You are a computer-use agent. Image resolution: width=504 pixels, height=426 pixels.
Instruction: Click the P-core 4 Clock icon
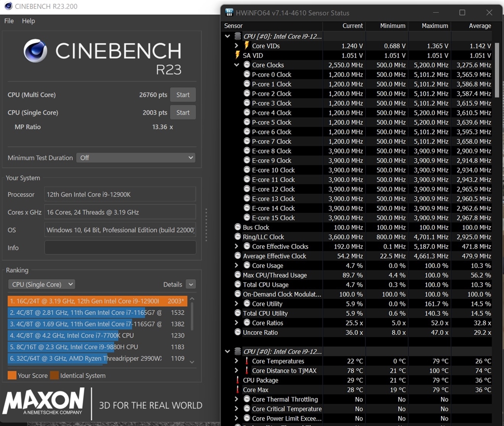(247, 112)
